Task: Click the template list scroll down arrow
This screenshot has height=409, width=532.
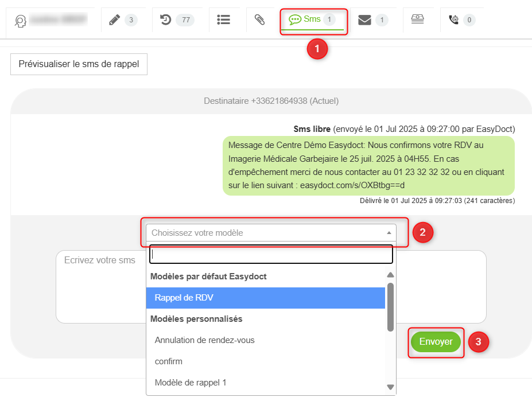Action: [x=391, y=387]
